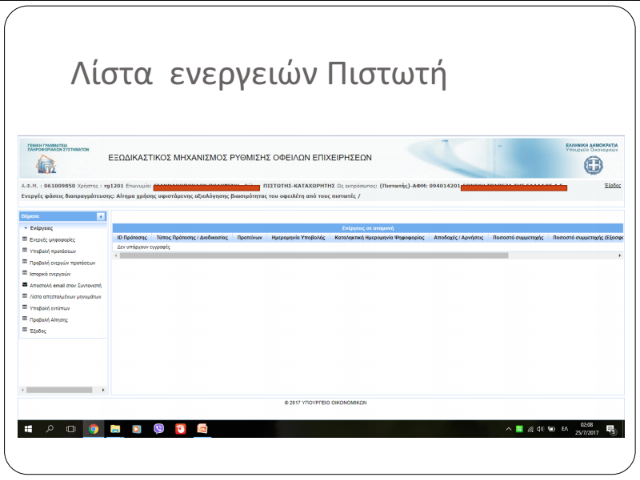This screenshot has height=480, width=640.
Task: Click the Chrome icon in the taskbar
Action: point(93,429)
